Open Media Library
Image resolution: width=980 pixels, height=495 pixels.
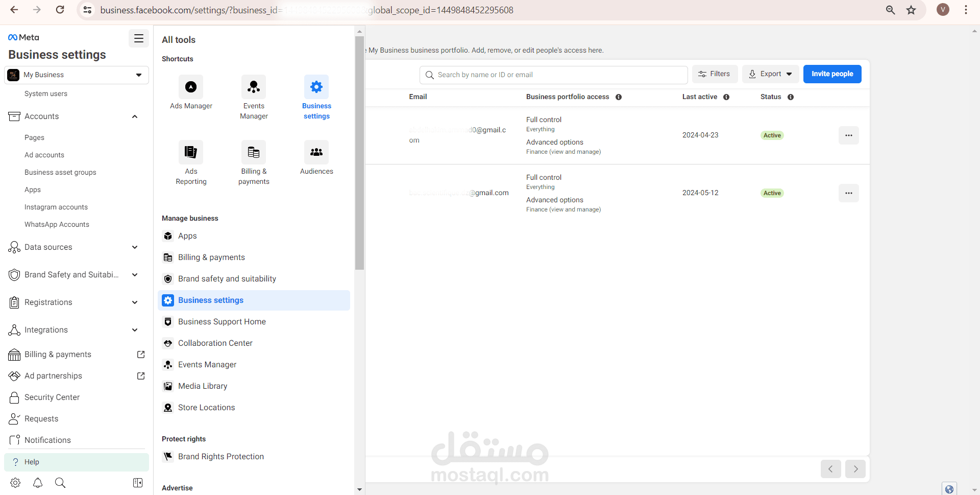tap(254, 386)
